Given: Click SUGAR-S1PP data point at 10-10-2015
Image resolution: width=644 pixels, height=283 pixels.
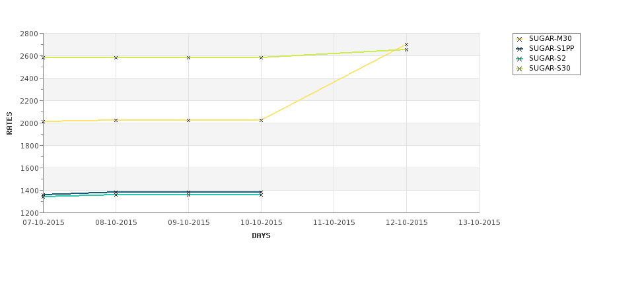Looking at the screenshot, I should 261,192.
